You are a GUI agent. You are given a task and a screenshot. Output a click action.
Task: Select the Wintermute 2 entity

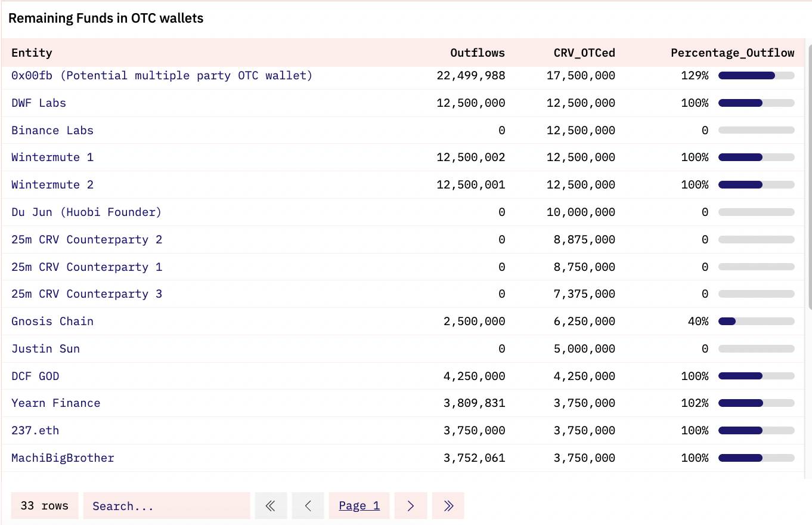coord(52,185)
